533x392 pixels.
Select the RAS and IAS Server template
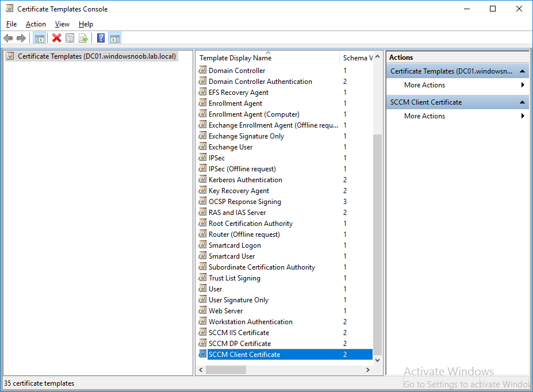pyautogui.click(x=237, y=212)
